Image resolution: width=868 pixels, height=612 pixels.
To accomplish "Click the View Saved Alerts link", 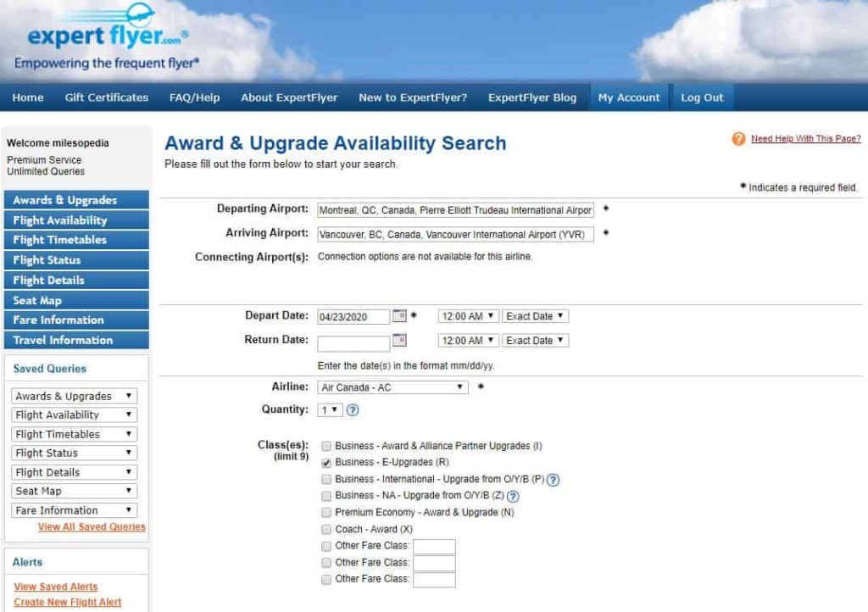I will point(55,586).
